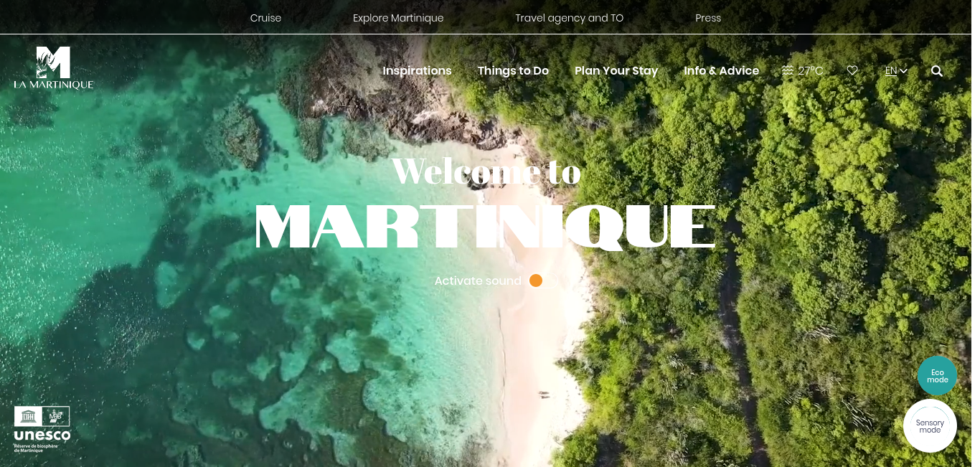
Task: Open the Plan Your Stay menu
Action: (616, 70)
